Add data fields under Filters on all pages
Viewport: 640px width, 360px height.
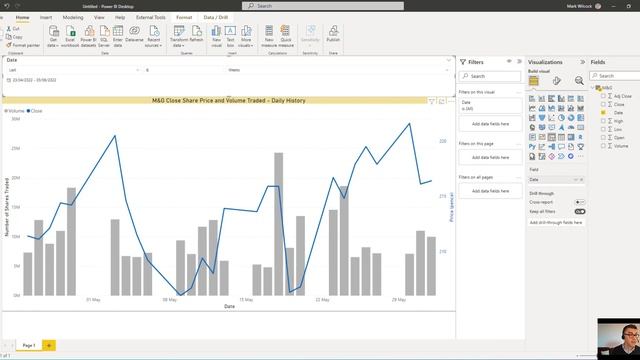pyautogui.click(x=490, y=191)
